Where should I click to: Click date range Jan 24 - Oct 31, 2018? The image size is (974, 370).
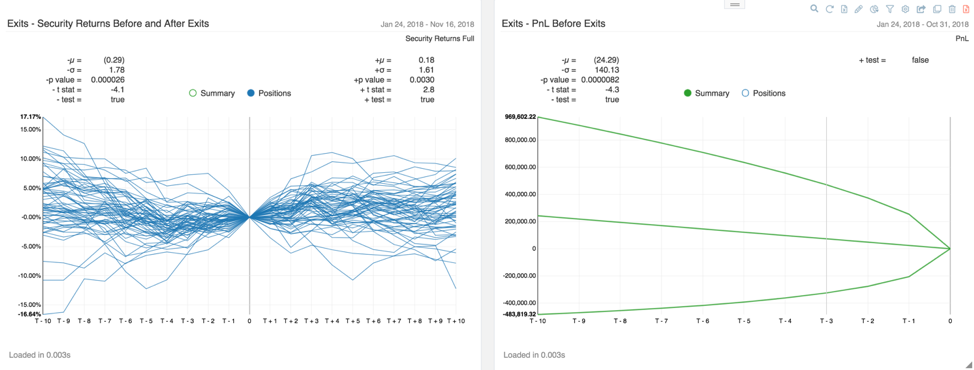point(923,24)
